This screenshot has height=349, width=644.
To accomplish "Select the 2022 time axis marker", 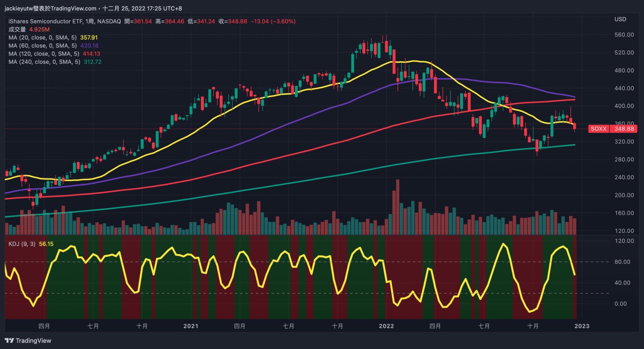I will pyautogui.click(x=386, y=326).
